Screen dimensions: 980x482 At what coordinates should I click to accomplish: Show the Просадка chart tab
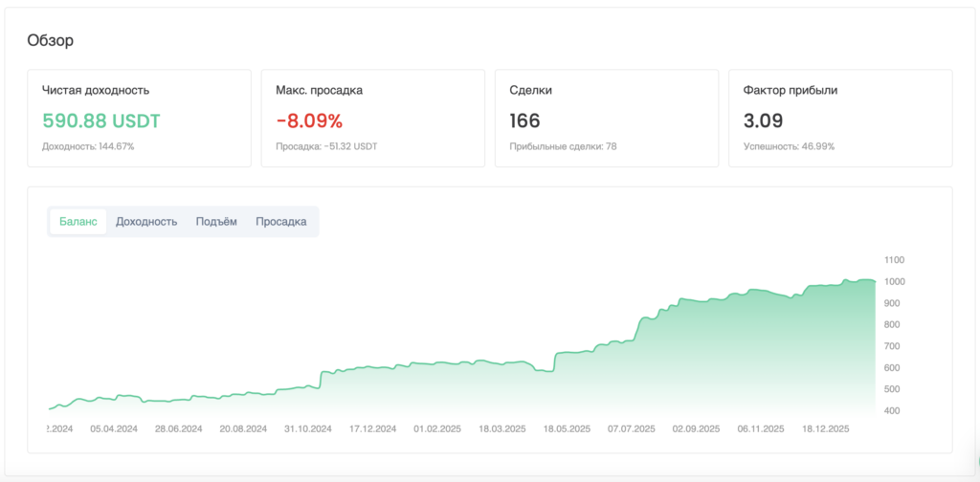[x=280, y=221]
